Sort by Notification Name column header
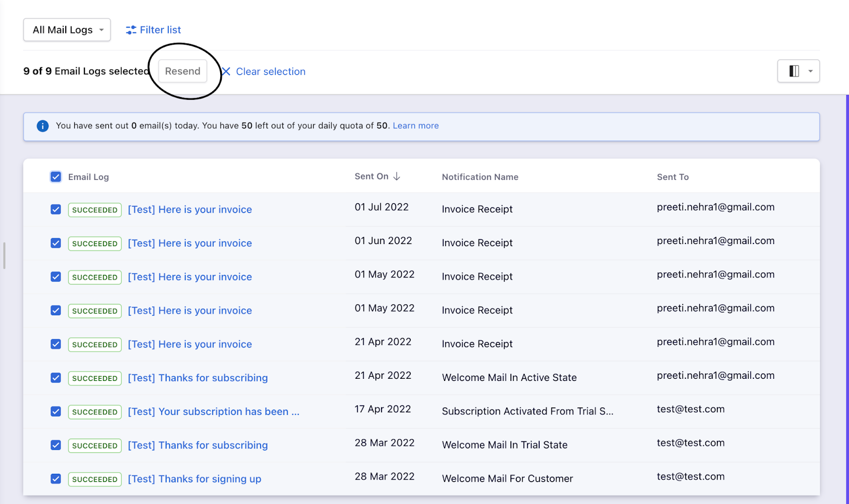Screen dimensions: 849x504 point(480,177)
